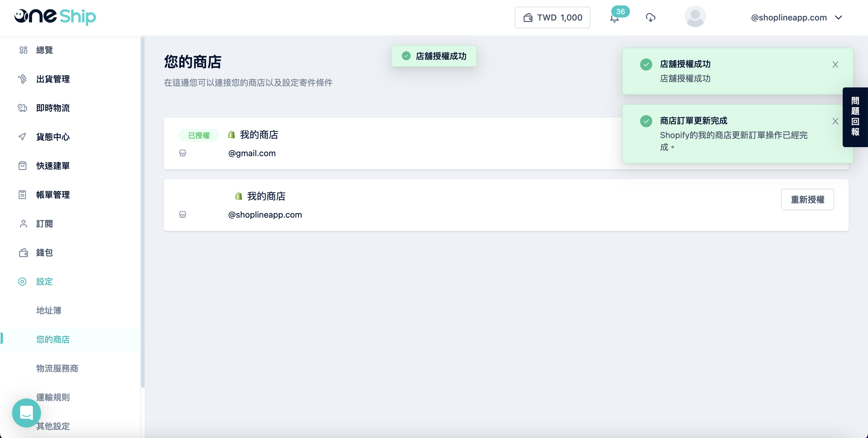Open 物流服務商 submenu item
Screen dimensions: 868x438
(57, 368)
